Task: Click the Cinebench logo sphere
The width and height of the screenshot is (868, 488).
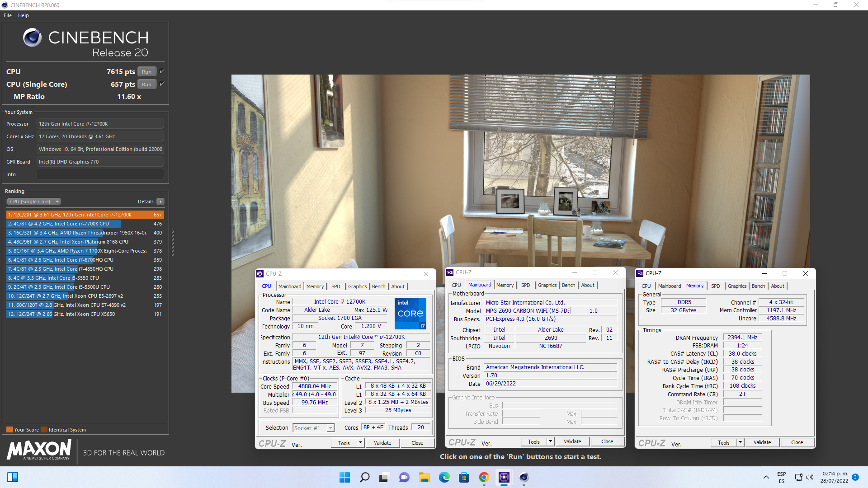Action: click(x=32, y=38)
